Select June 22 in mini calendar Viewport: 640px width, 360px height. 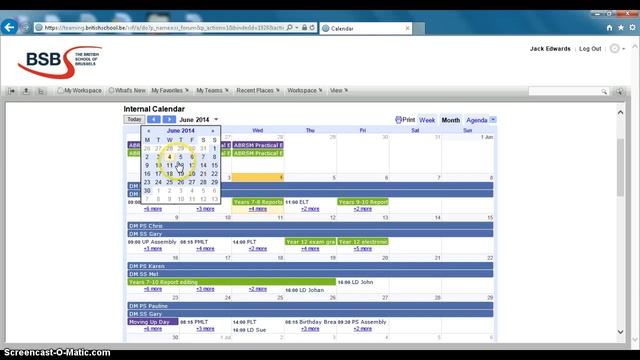point(214,174)
